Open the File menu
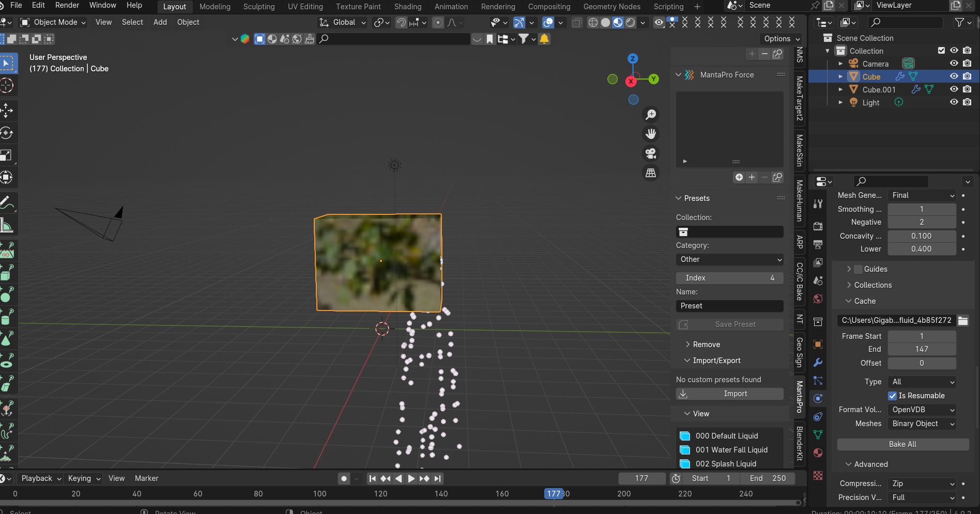 click(x=16, y=5)
